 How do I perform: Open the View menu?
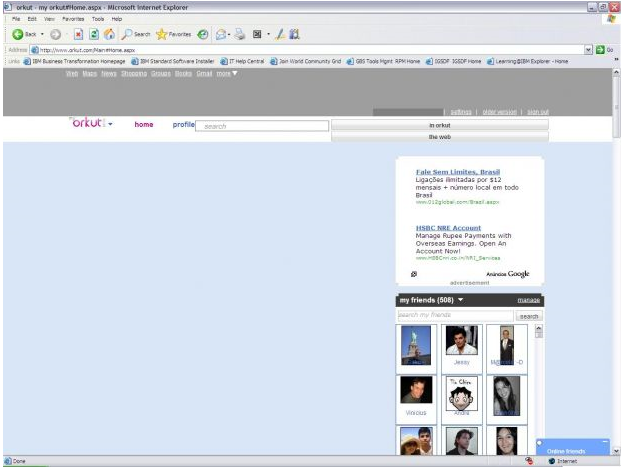click(x=49, y=19)
